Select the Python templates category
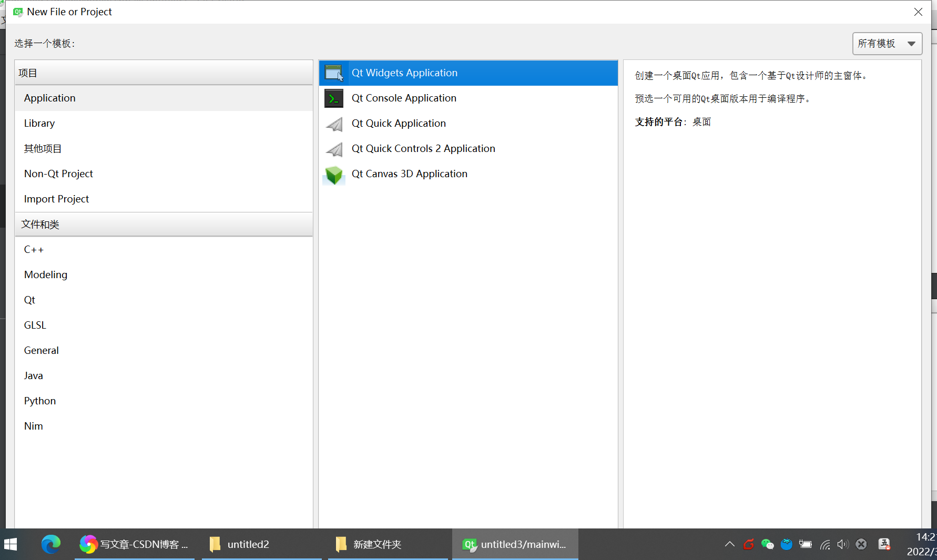937x560 pixels. [x=40, y=401]
